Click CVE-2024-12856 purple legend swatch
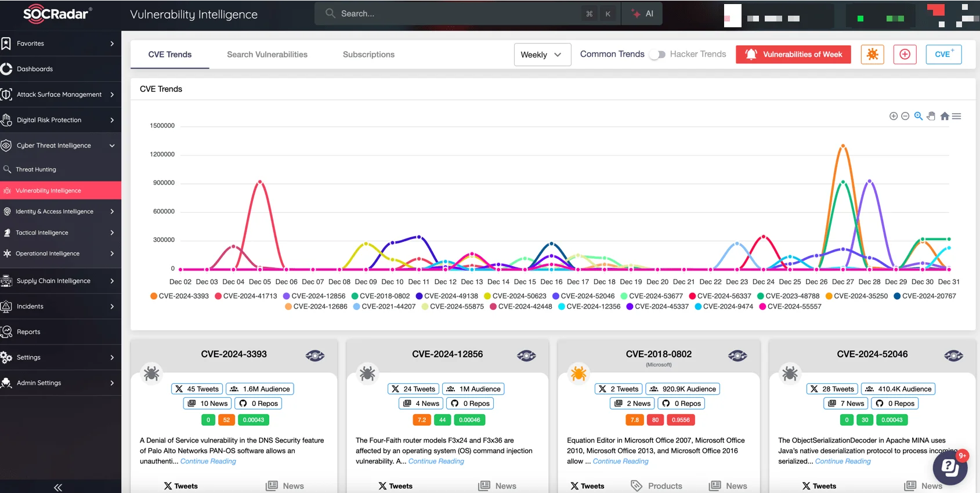 (x=286, y=296)
